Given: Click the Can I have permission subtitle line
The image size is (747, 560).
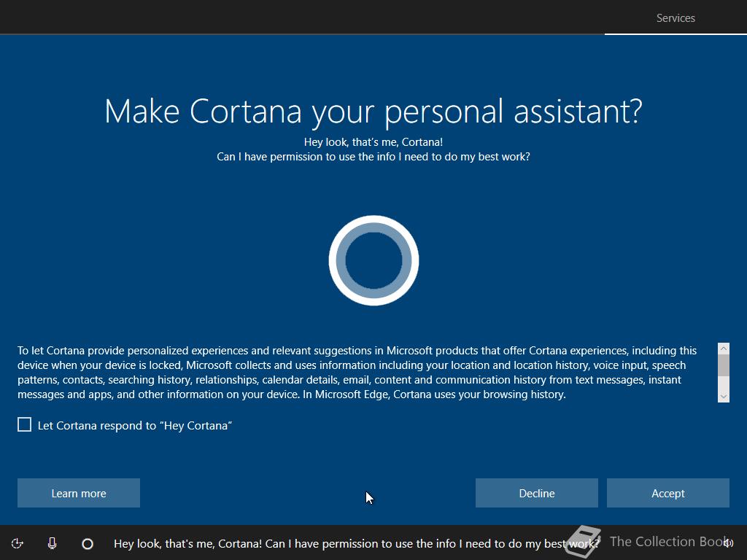Looking at the screenshot, I should click(373, 157).
